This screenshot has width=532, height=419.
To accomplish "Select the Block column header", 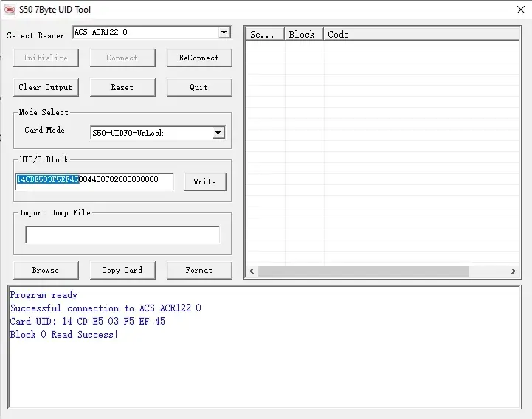I will point(303,34).
